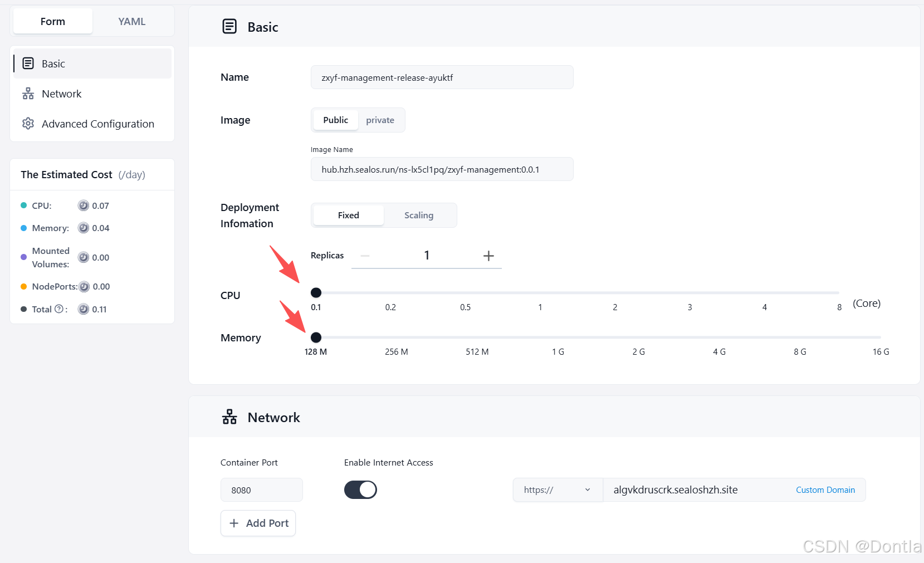Screen dimensions: 924x563
Task: Click the Mounted Volumes cost coin icon
Action: tap(84, 257)
